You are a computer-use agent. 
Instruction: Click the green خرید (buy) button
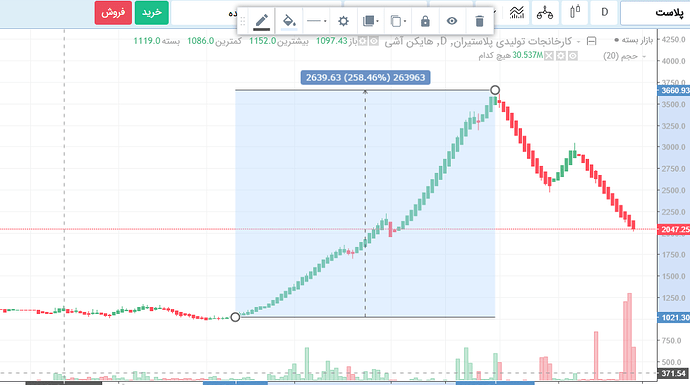(152, 13)
